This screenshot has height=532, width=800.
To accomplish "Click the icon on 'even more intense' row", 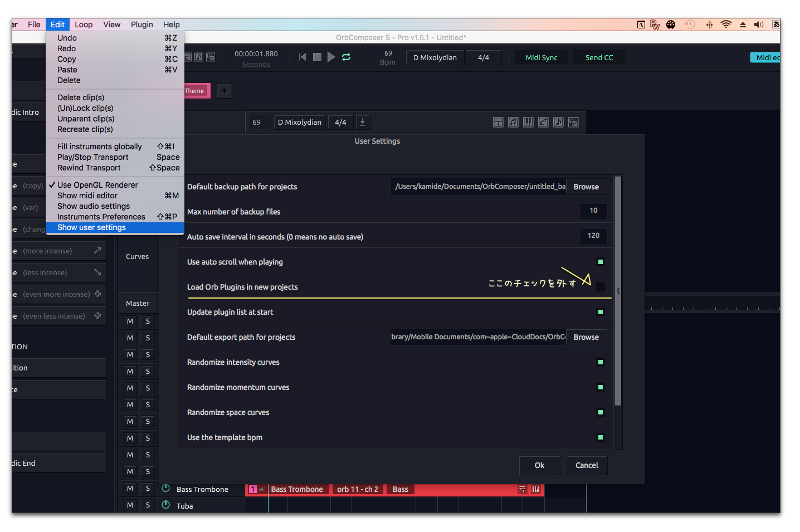I will pos(97,294).
